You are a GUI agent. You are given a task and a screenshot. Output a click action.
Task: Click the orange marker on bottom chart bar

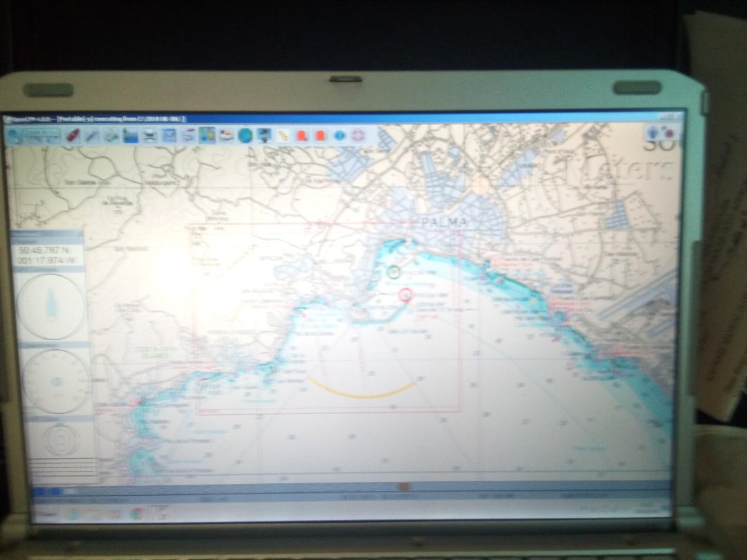click(x=403, y=487)
